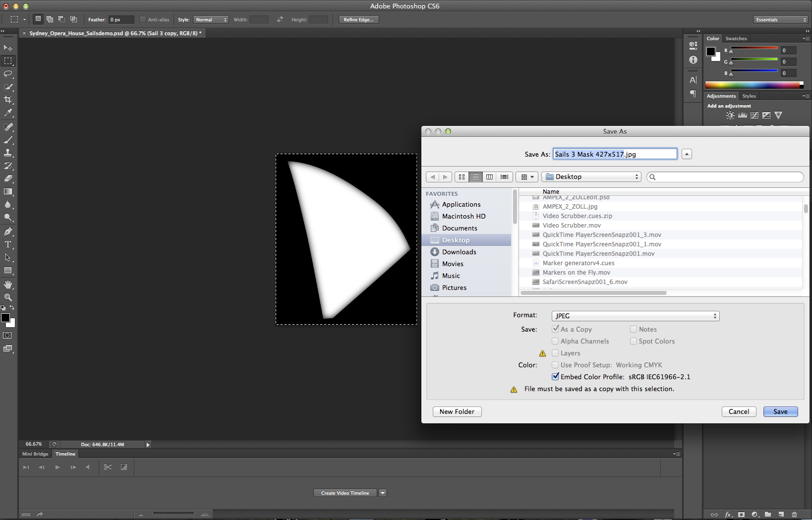This screenshot has height=520, width=812.
Task: Select the Horizontal Type tool
Action: pos(8,244)
